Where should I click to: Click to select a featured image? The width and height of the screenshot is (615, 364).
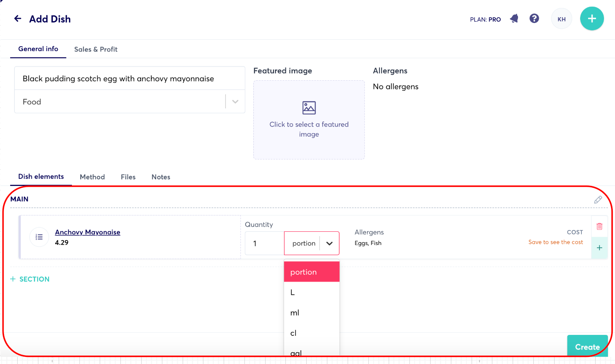point(309,120)
